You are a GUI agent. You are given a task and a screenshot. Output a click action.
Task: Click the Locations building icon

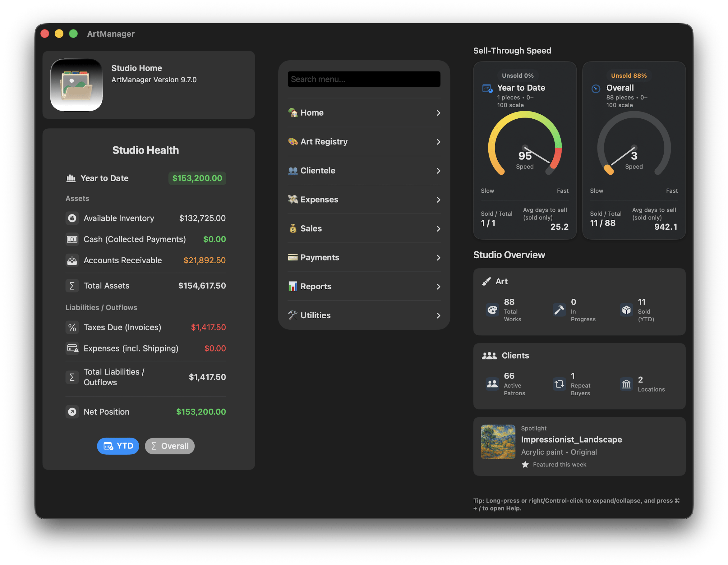(x=626, y=384)
